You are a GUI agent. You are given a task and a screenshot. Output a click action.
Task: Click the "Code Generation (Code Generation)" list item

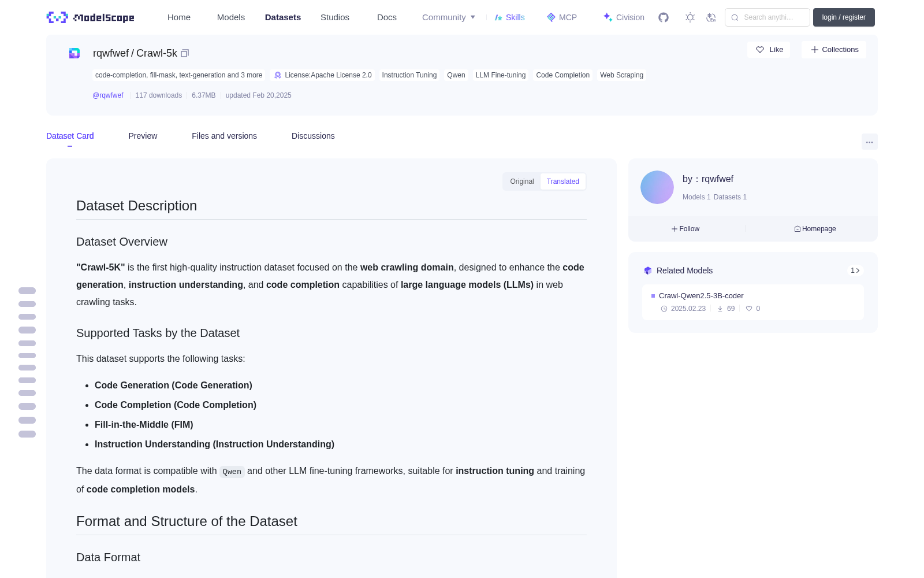tap(173, 386)
